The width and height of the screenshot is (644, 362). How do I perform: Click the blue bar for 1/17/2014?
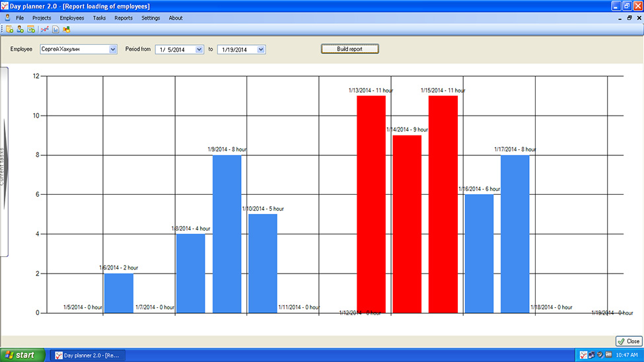(x=515, y=234)
